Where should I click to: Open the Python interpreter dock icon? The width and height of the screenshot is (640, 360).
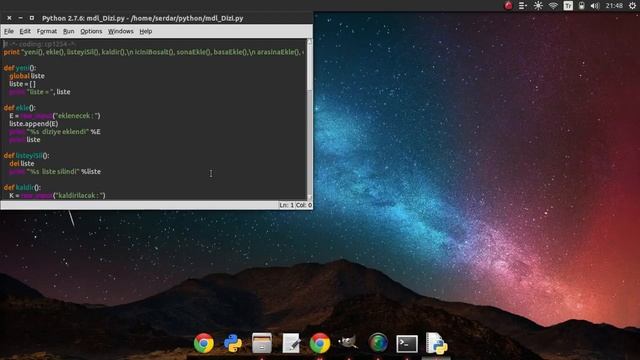pos(233,343)
